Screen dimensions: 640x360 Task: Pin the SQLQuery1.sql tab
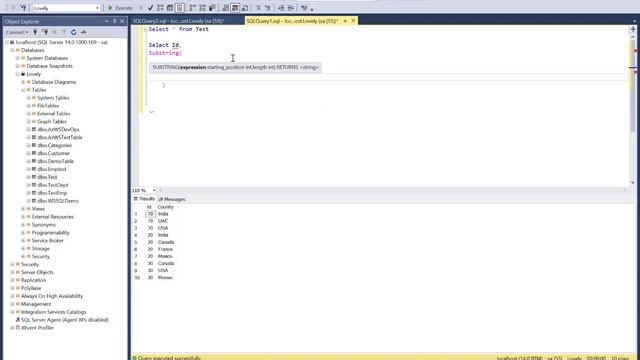point(345,21)
